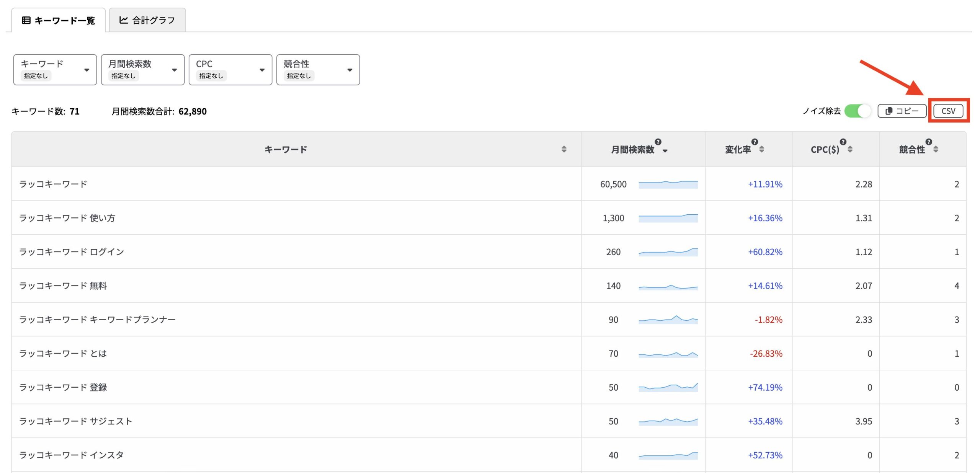Click the 60,500 monthly search value

click(x=613, y=184)
